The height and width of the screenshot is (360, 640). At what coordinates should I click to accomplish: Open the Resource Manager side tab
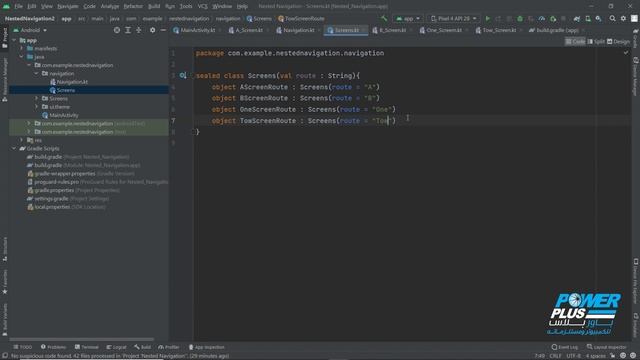point(4,80)
